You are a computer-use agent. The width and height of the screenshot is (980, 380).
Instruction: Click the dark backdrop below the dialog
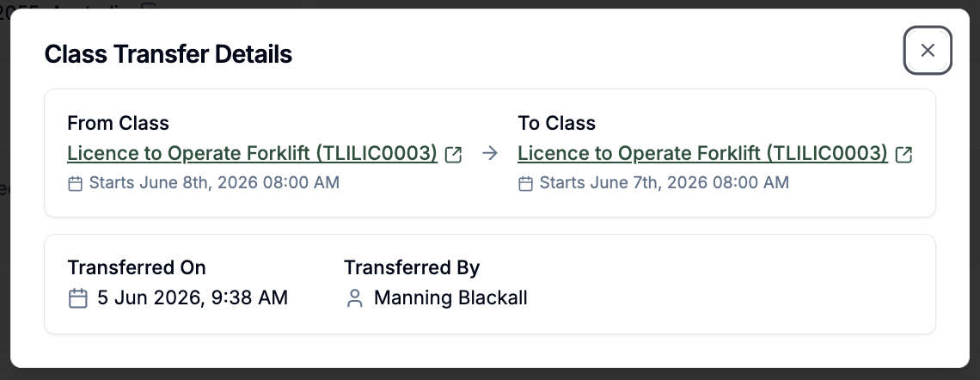pos(490,374)
